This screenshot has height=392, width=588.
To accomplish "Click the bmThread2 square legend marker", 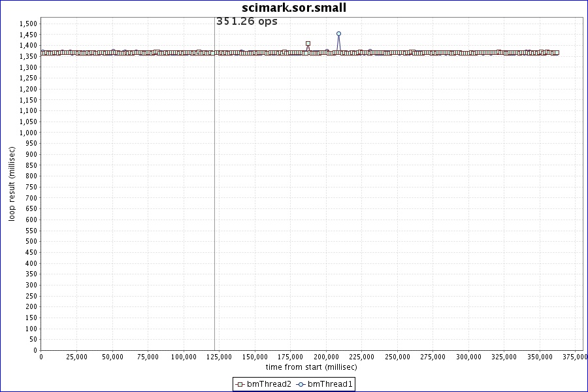I will pyautogui.click(x=240, y=384).
